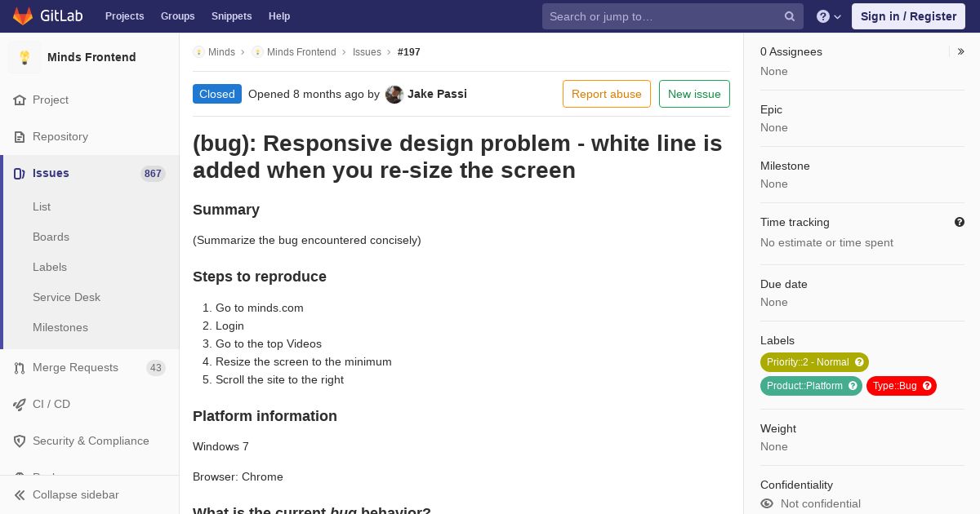Open the Groups menu

click(x=178, y=16)
